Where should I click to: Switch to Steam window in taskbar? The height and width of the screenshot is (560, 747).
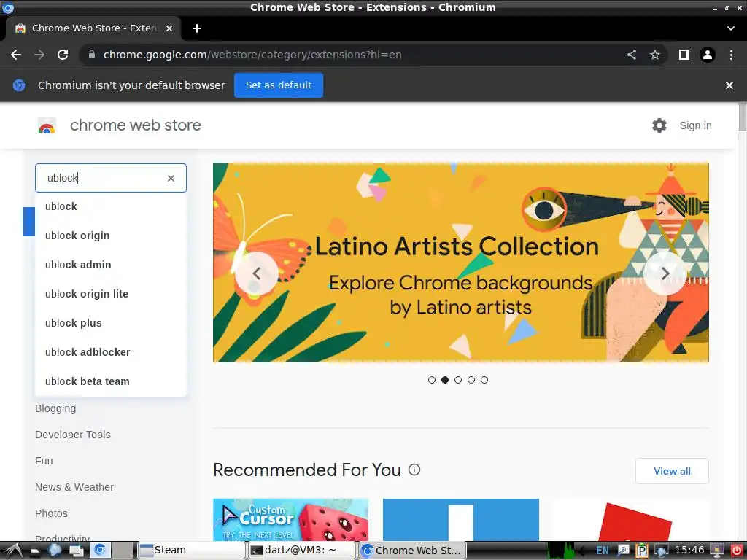pyautogui.click(x=192, y=551)
